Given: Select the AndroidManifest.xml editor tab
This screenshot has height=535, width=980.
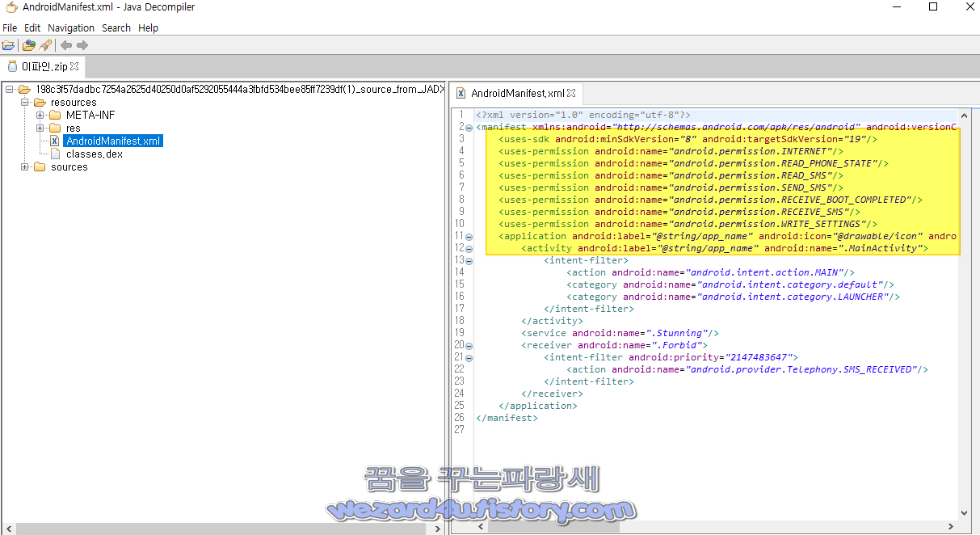Looking at the screenshot, I should 517,93.
